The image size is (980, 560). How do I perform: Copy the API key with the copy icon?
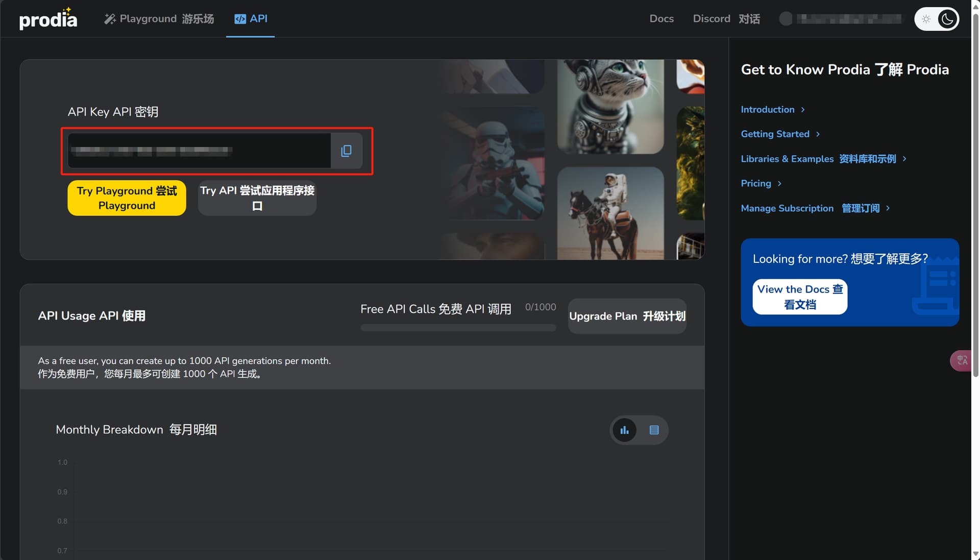coord(346,151)
